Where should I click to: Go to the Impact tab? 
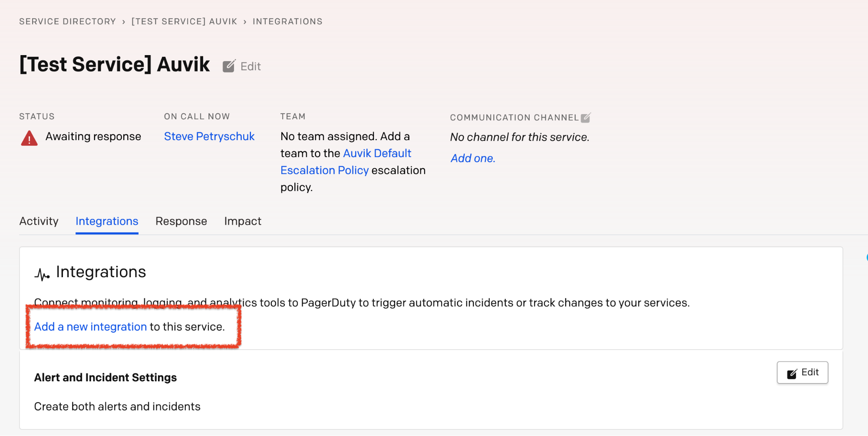[x=243, y=221]
